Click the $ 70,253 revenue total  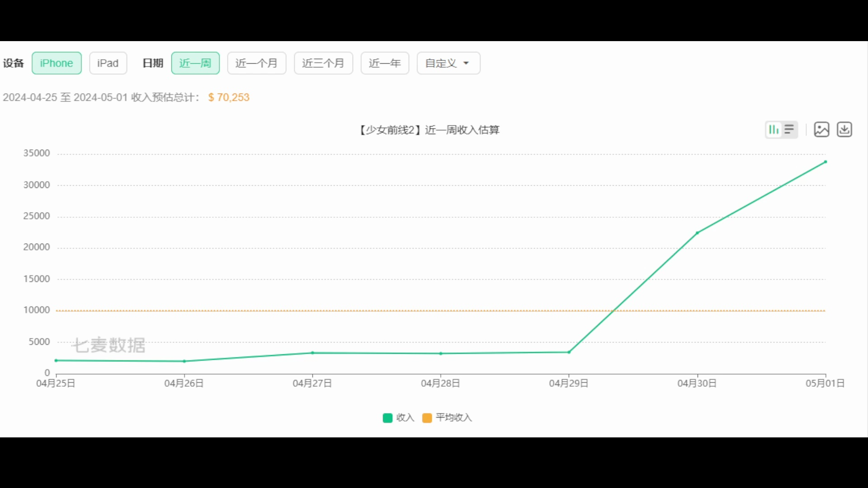pyautogui.click(x=229, y=97)
